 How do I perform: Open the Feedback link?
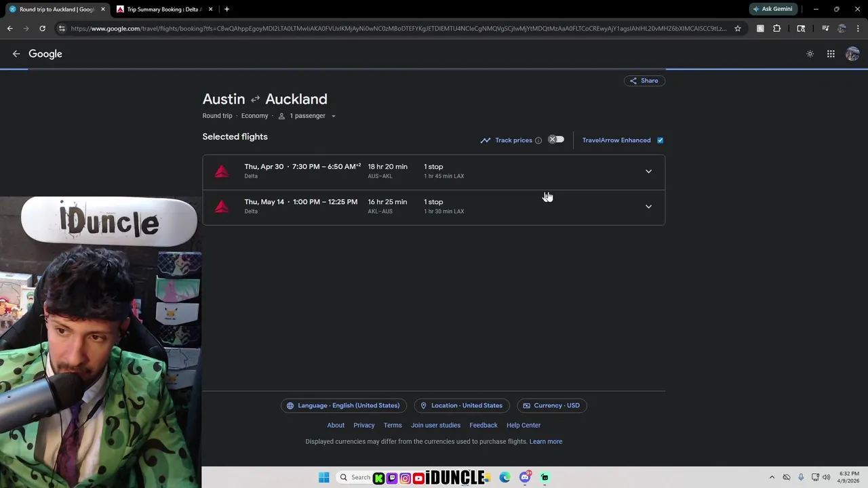pyautogui.click(x=484, y=425)
